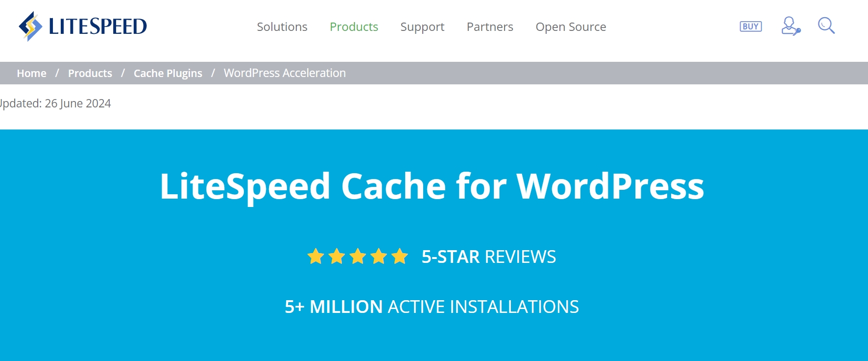This screenshot has height=361, width=868.
Task: Open the search magnifier icon
Action: coord(826,26)
